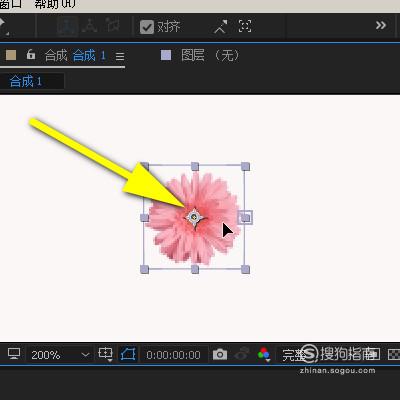Click the dimmed show snapshot icon
Viewport: 400px width, 400px height.
(242, 354)
